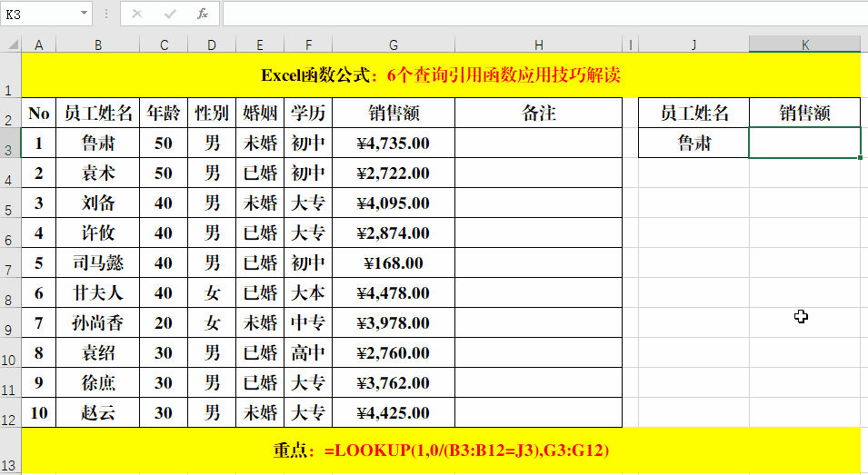Click the name '甘夫人' cell
The height and width of the screenshot is (475, 868).
(98, 292)
